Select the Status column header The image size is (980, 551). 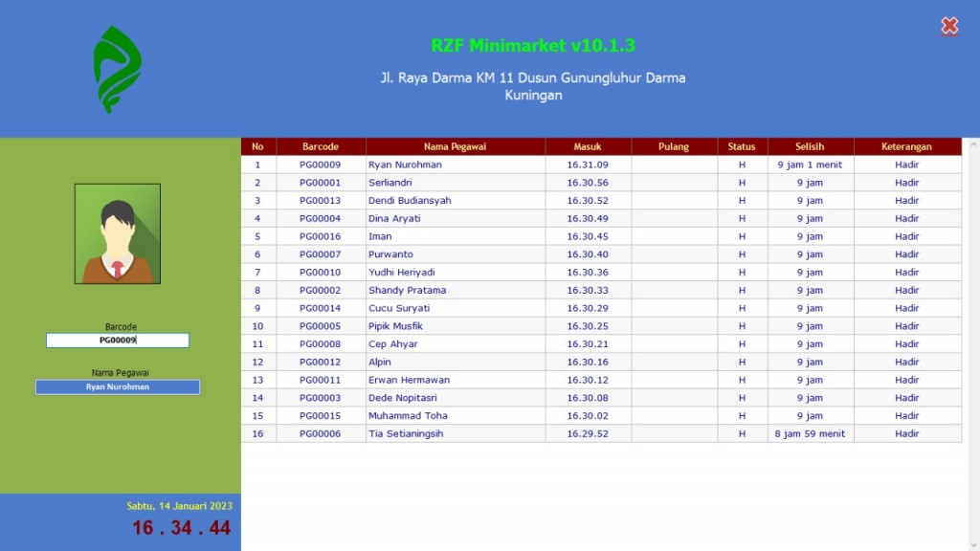[742, 146]
